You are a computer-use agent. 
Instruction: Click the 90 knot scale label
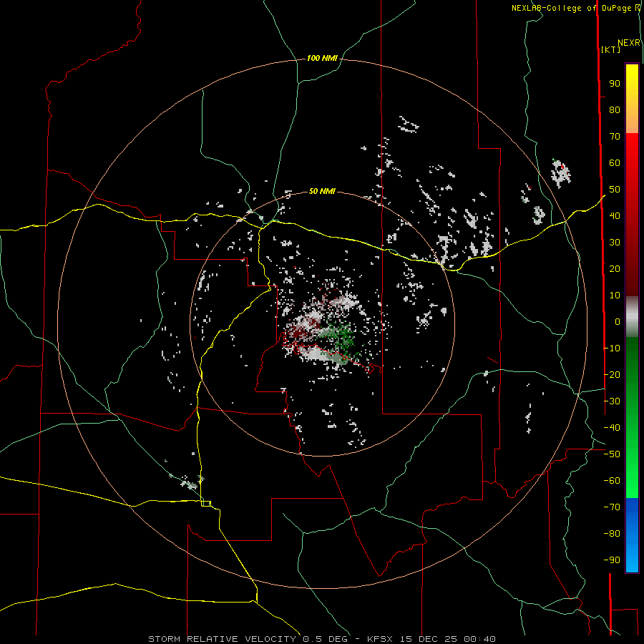click(x=615, y=84)
